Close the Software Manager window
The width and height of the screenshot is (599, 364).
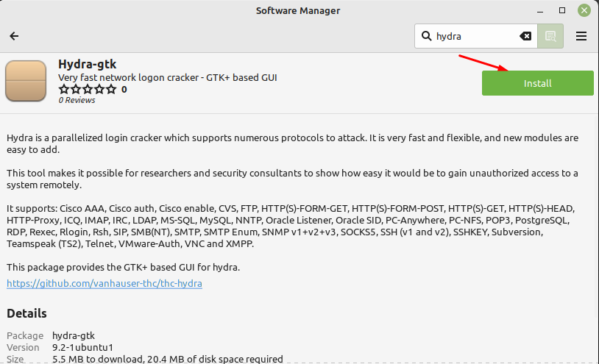pos(583,11)
